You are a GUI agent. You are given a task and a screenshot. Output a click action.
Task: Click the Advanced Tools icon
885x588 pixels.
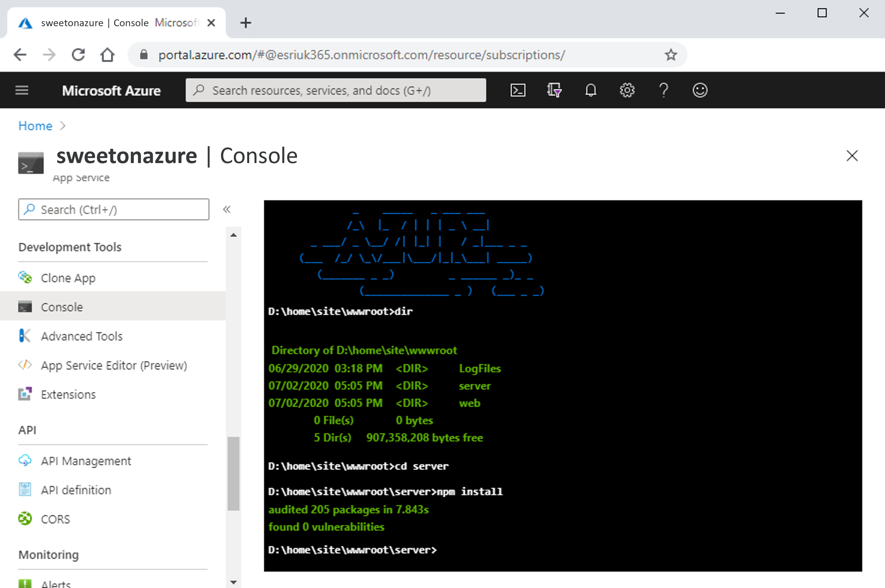[25, 336]
